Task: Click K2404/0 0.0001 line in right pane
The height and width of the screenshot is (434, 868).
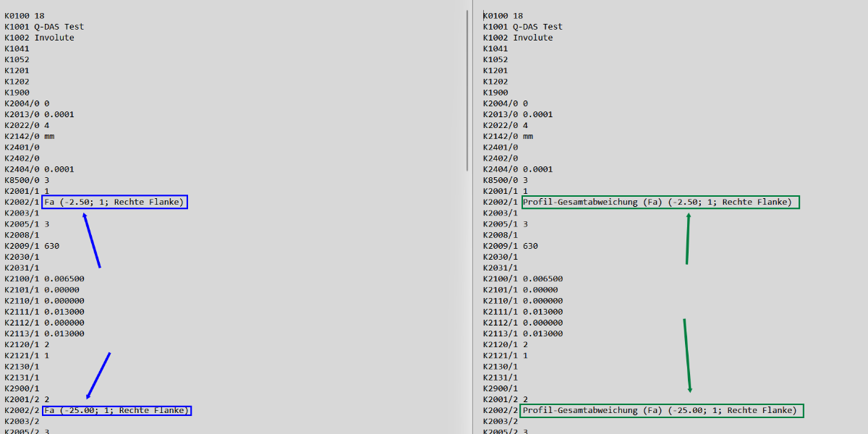Action: [517, 169]
